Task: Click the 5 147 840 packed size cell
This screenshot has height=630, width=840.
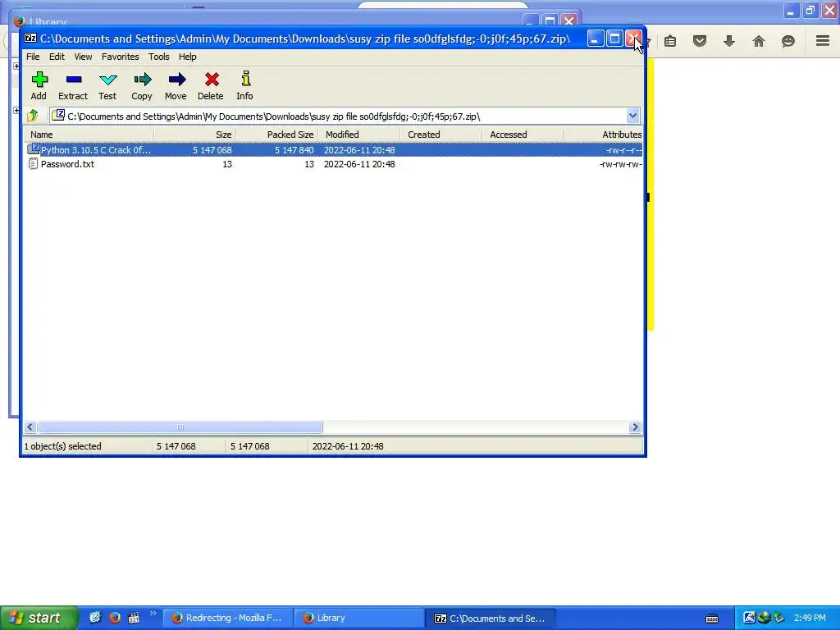Action: (x=294, y=150)
